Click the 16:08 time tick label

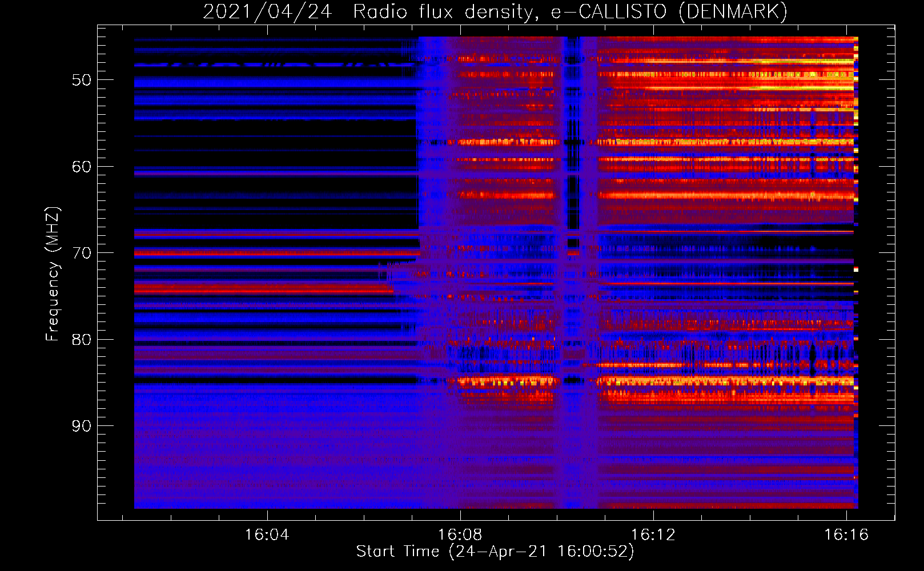(460, 534)
